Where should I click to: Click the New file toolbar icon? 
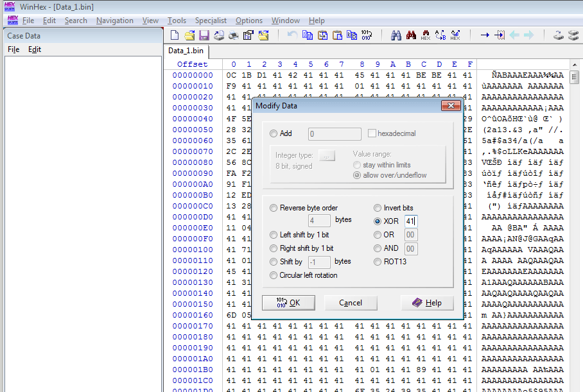(174, 35)
